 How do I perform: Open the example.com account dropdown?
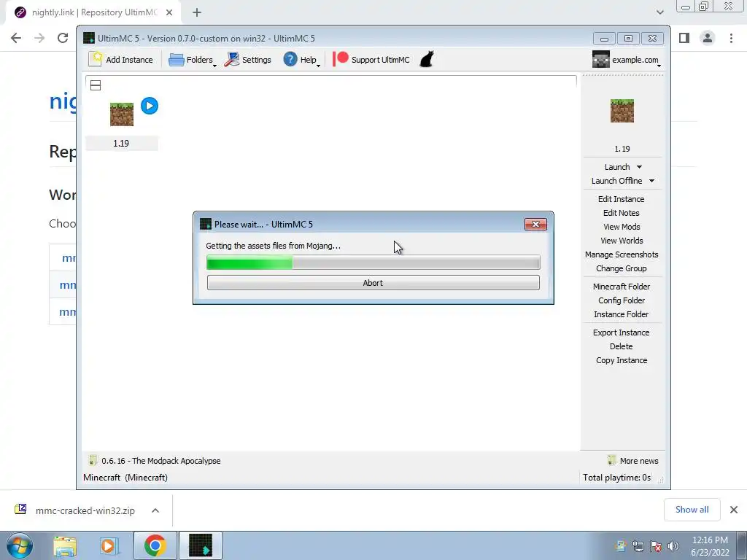click(x=627, y=60)
